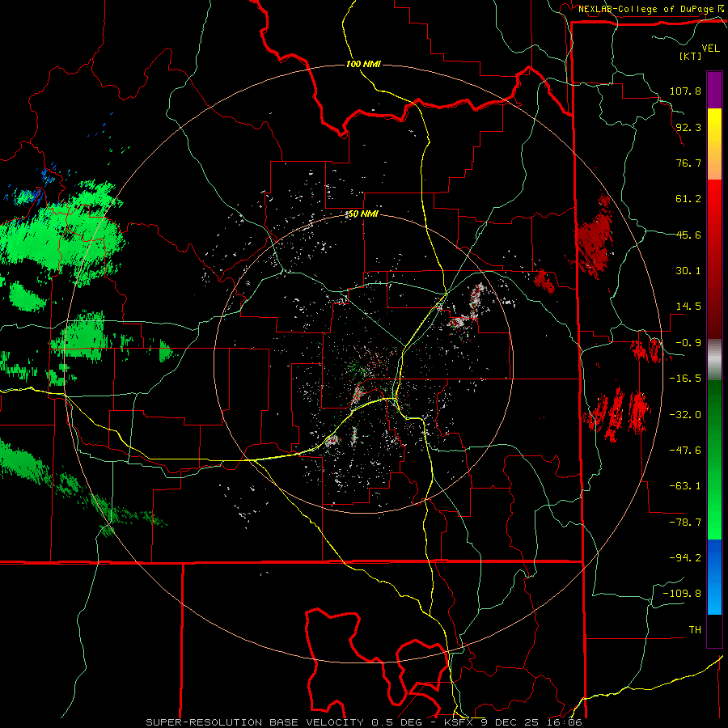This screenshot has height=728, width=728.
Task: Click the 30.1 velocity scale value
Action: coord(688,271)
